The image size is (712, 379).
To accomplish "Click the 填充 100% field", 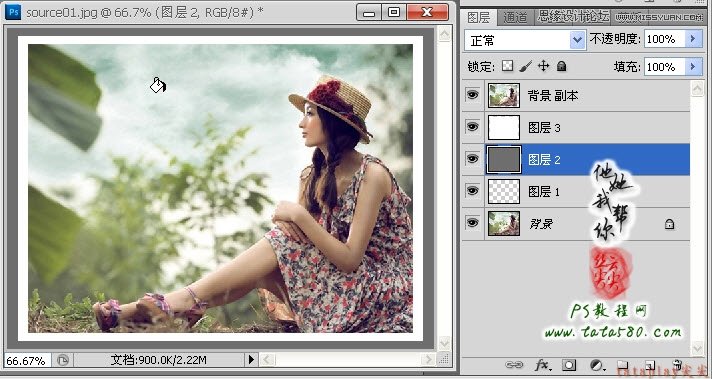I will [x=664, y=67].
